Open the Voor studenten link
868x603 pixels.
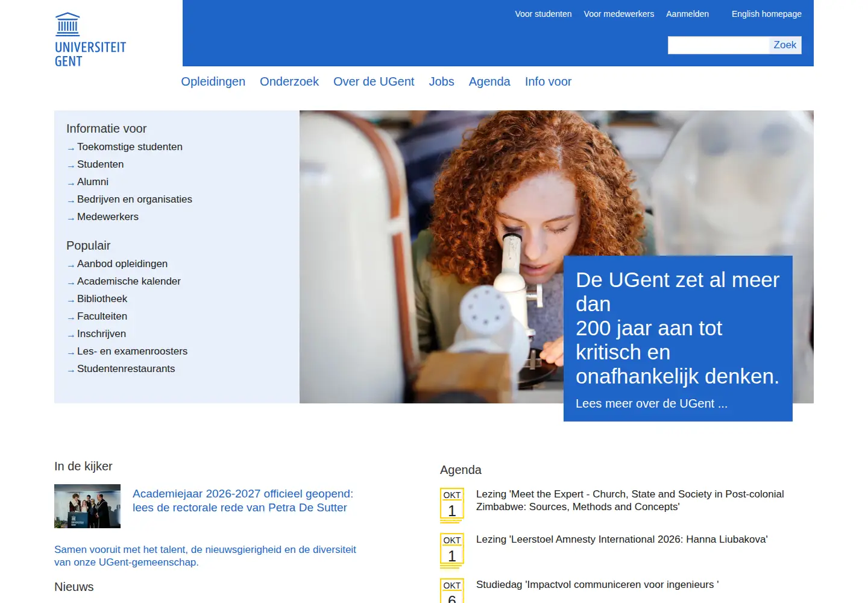click(x=543, y=14)
